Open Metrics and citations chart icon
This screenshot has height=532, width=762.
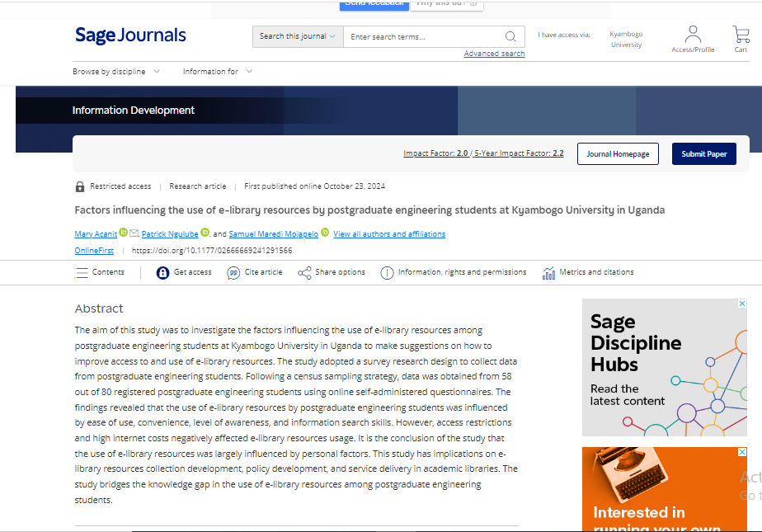(549, 272)
